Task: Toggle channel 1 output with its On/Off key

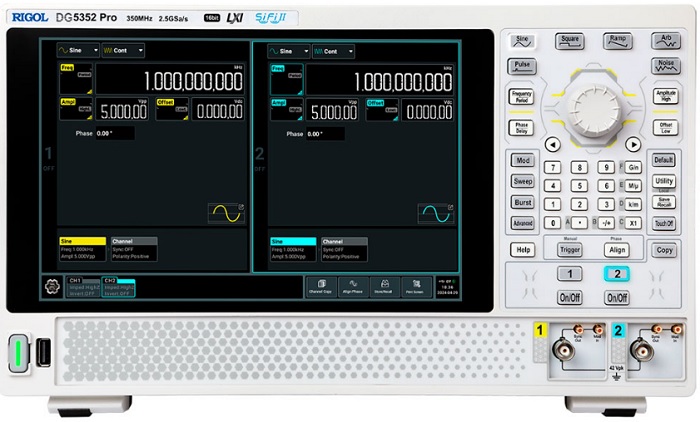Action: [570, 297]
